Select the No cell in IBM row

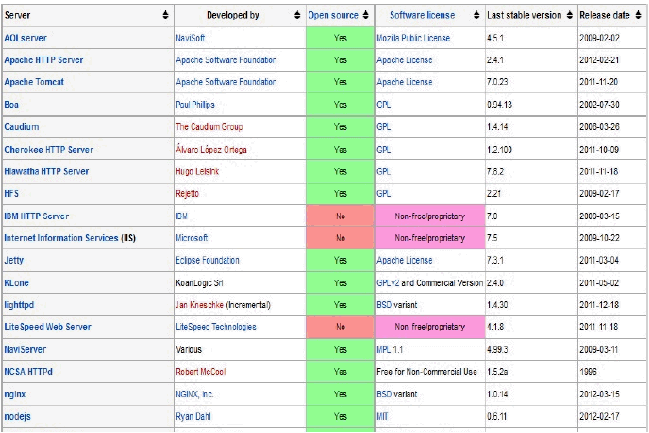click(340, 216)
